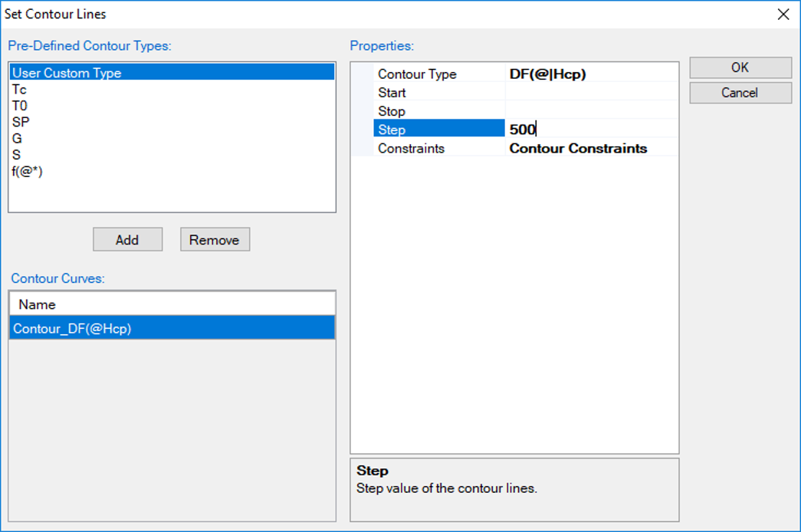Screen dimensions: 801x532
Task: Select T0 pre-defined contour type
Action: (19, 106)
